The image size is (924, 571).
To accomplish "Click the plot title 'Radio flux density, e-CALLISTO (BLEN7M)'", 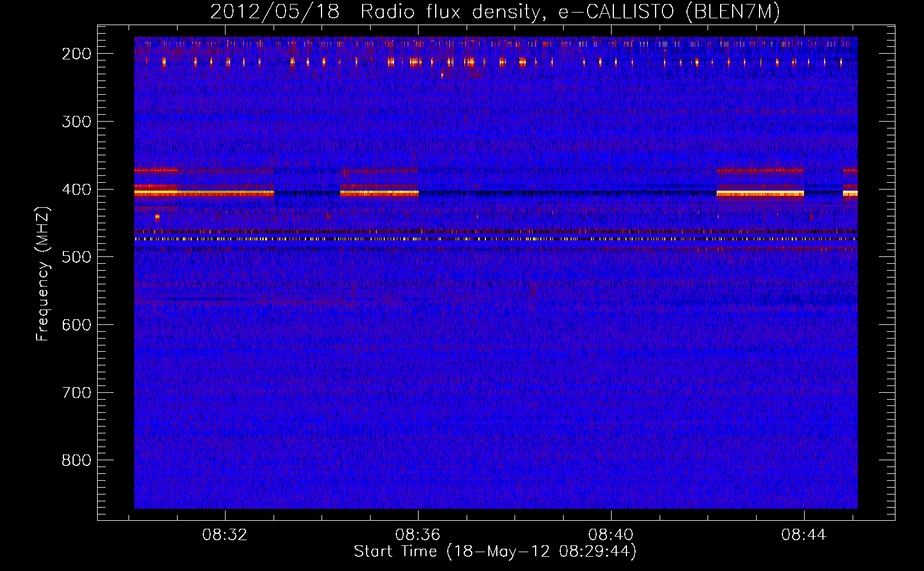I will point(570,12).
